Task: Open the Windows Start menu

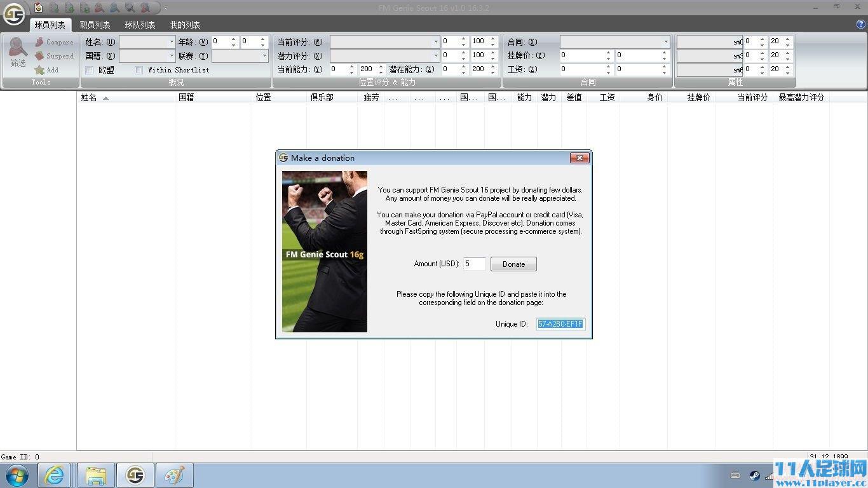Action: pos(17,475)
